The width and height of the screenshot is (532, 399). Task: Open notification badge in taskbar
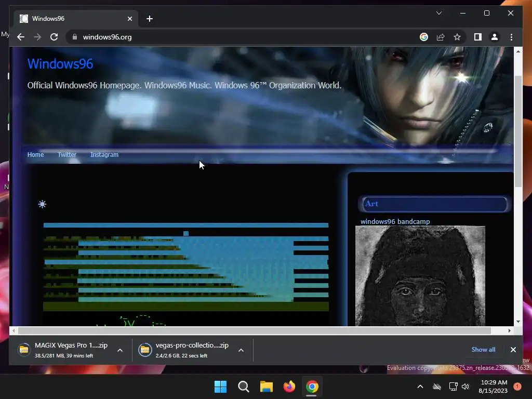pos(517,386)
